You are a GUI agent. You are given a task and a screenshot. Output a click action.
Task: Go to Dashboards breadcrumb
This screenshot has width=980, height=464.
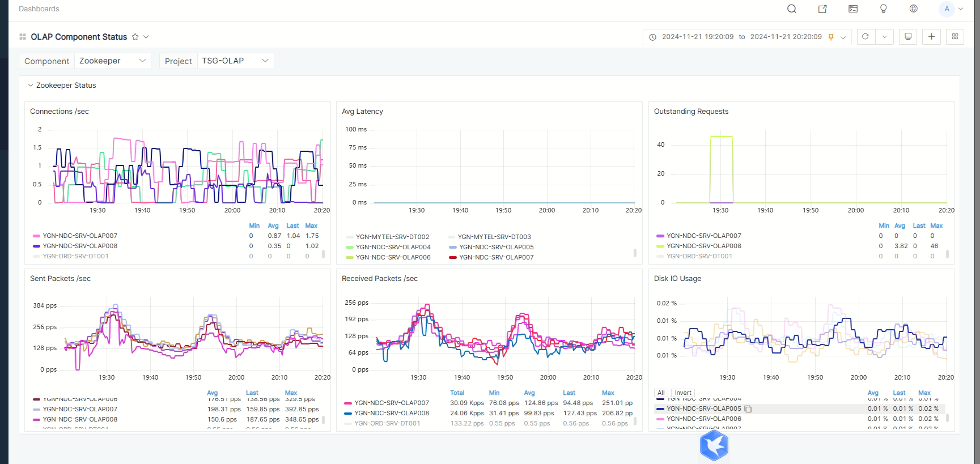pos(39,8)
